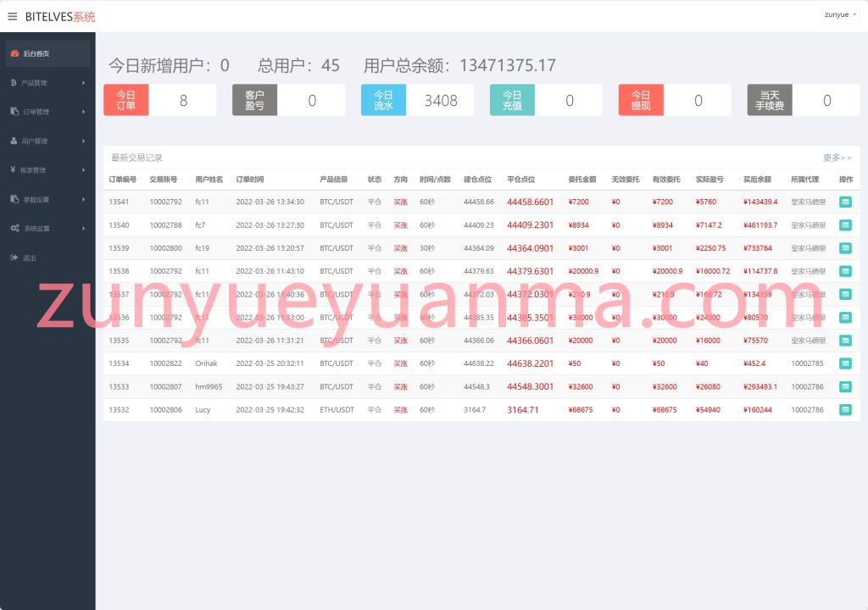Click the 今日流水 value 3408

441,101
